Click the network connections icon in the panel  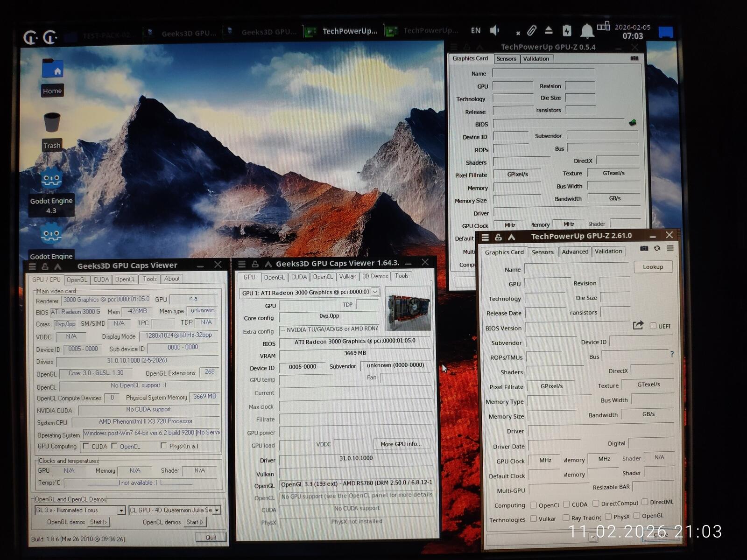point(603,26)
